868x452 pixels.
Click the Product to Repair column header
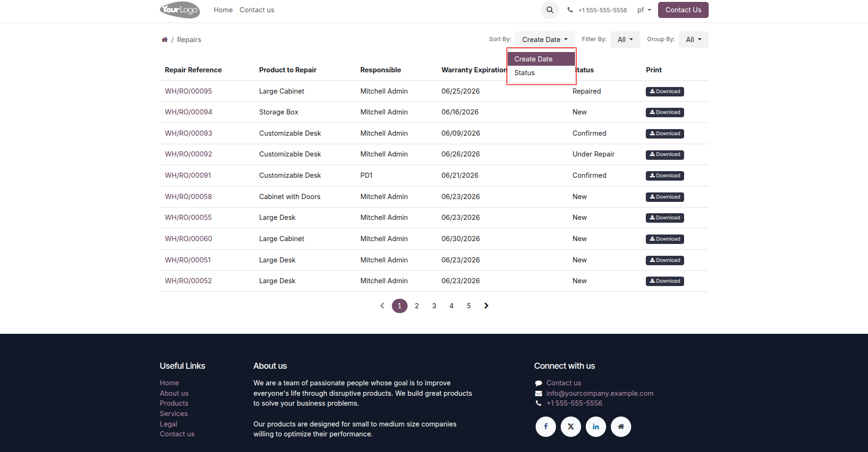288,70
